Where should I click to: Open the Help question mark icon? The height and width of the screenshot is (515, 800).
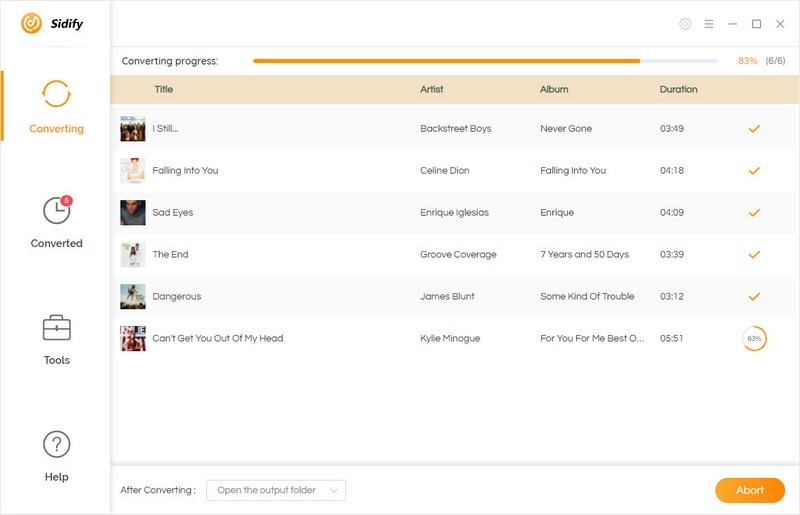coord(56,444)
